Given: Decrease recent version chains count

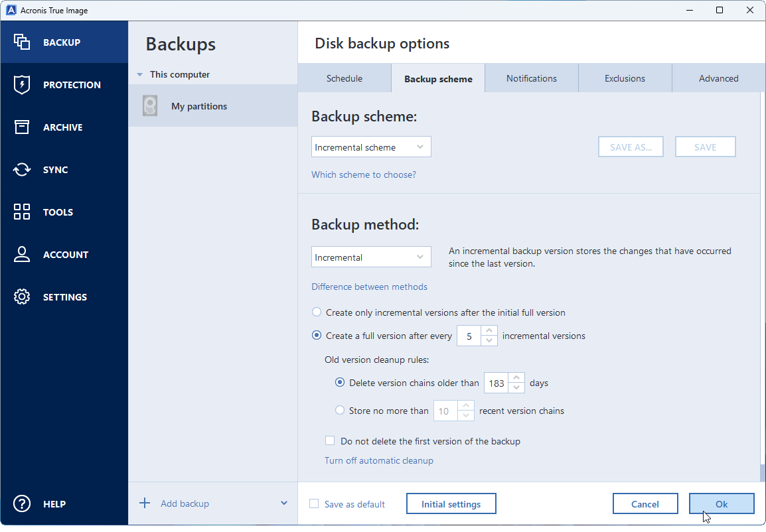Looking at the screenshot, I should click(x=466, y=416).
